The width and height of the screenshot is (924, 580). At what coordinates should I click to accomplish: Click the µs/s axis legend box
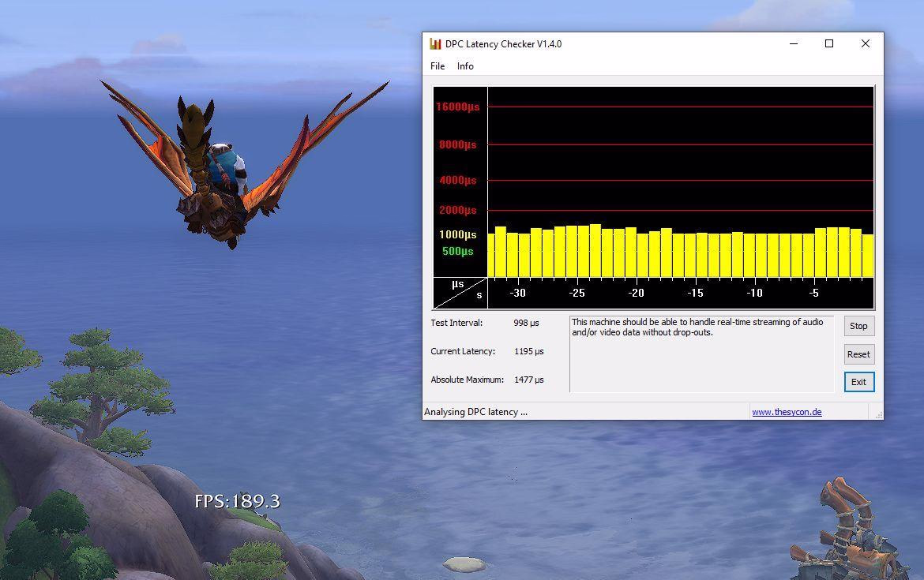point(460,292)
